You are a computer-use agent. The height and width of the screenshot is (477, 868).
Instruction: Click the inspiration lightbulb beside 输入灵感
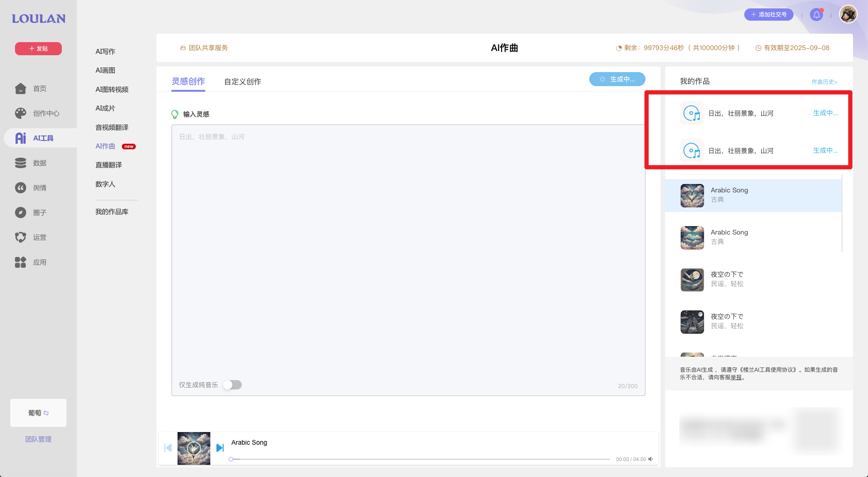pyautogui.click(x=176, y=113)
